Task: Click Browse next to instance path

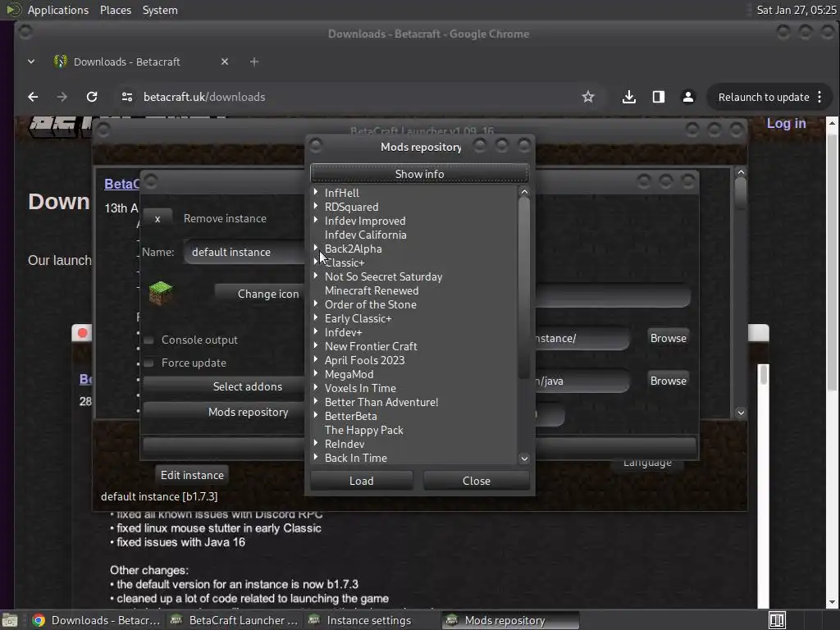Action: 668,339
